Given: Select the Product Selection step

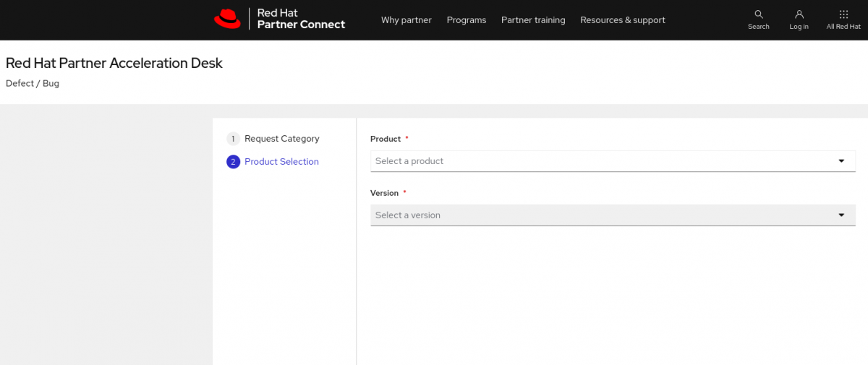Looking at the screenshot, I should (x=281, y=162).
